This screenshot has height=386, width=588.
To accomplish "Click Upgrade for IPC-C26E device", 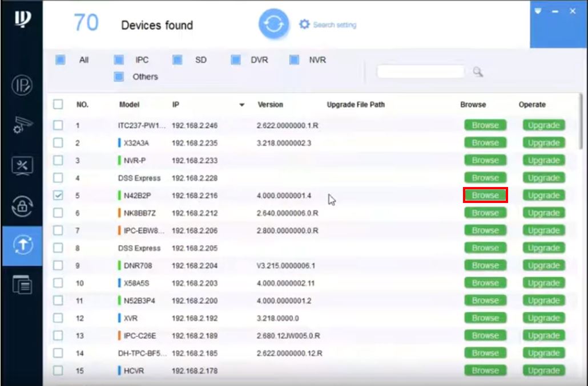I will [543, 335].
